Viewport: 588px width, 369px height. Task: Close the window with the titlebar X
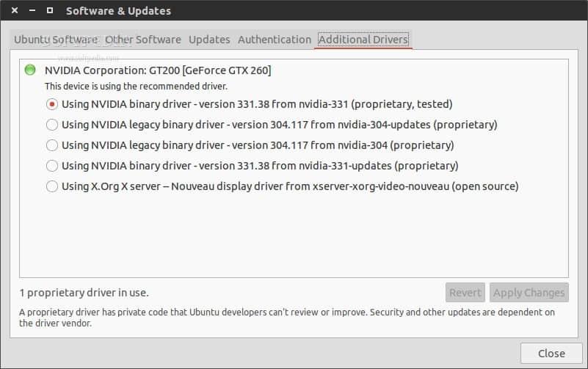pyautogui.click(x=15, y=11)
